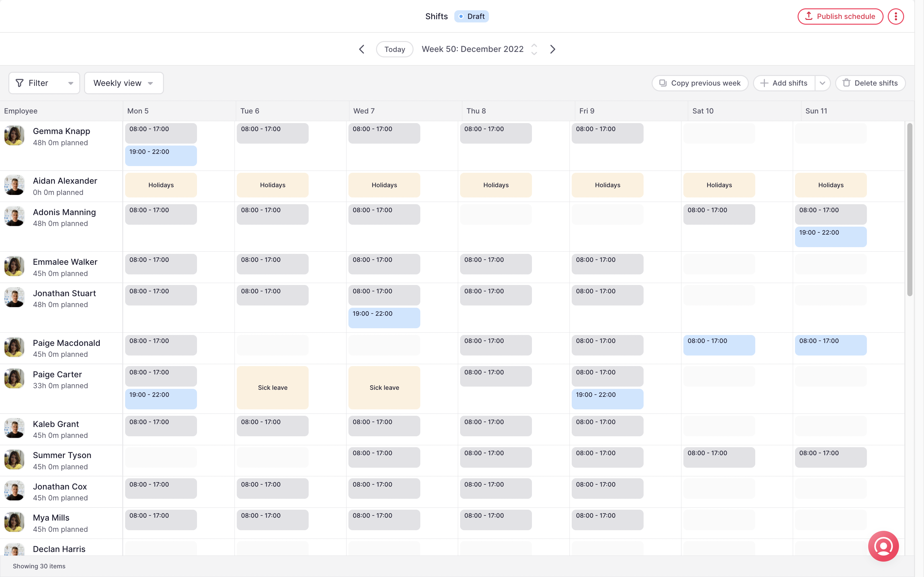
Task: Click the copy icon next to Copy previous week
Action: [663, 83]
